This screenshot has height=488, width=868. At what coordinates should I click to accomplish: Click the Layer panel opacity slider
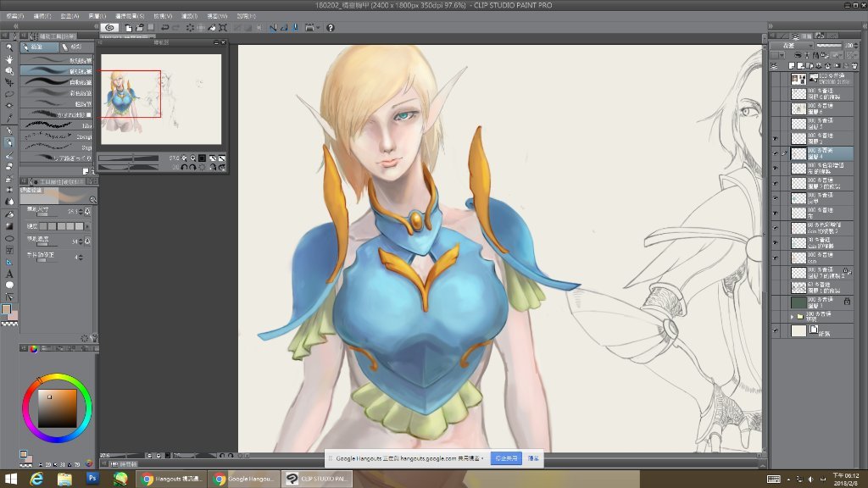pos(829,46)
